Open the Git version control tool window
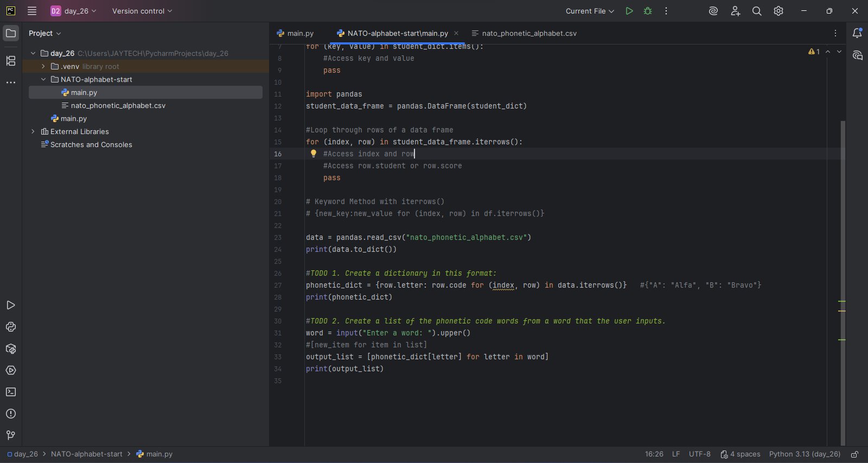868x463 pixels. click(11, 435)
